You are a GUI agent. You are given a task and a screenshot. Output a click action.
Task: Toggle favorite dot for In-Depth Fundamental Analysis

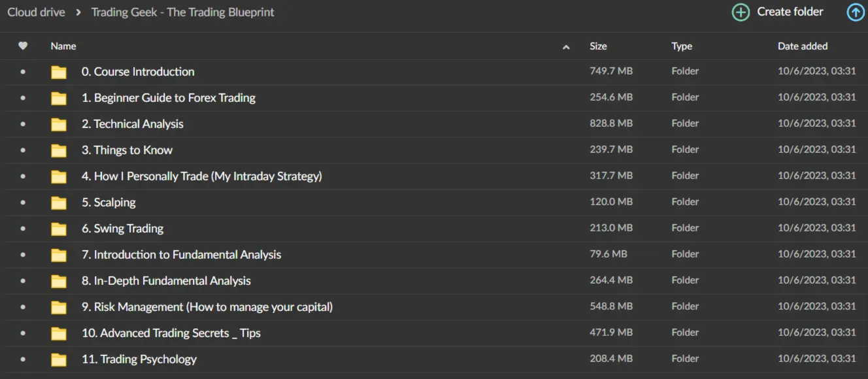coord(23,281)
